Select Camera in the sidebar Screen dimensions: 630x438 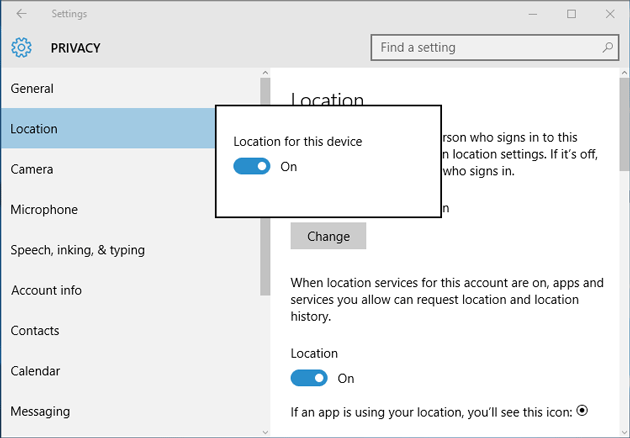click(x=32, y=170)
